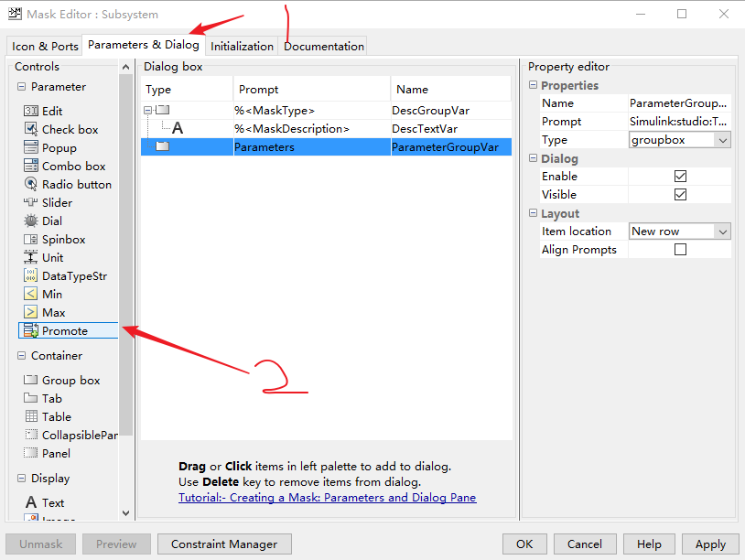Select the Slider control icon
Screen dimensions: 745x560
coord(31,202)
